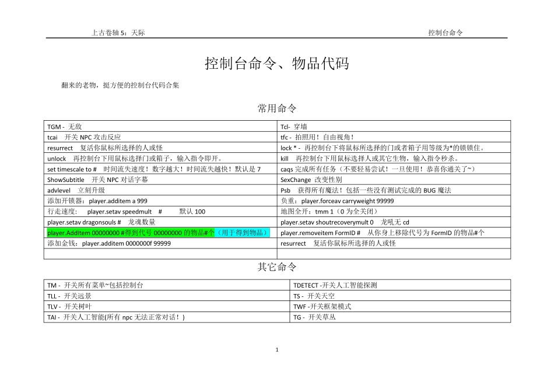
Task: Click the main title 控制台命令、物品代码
Action: pos(277,64)
